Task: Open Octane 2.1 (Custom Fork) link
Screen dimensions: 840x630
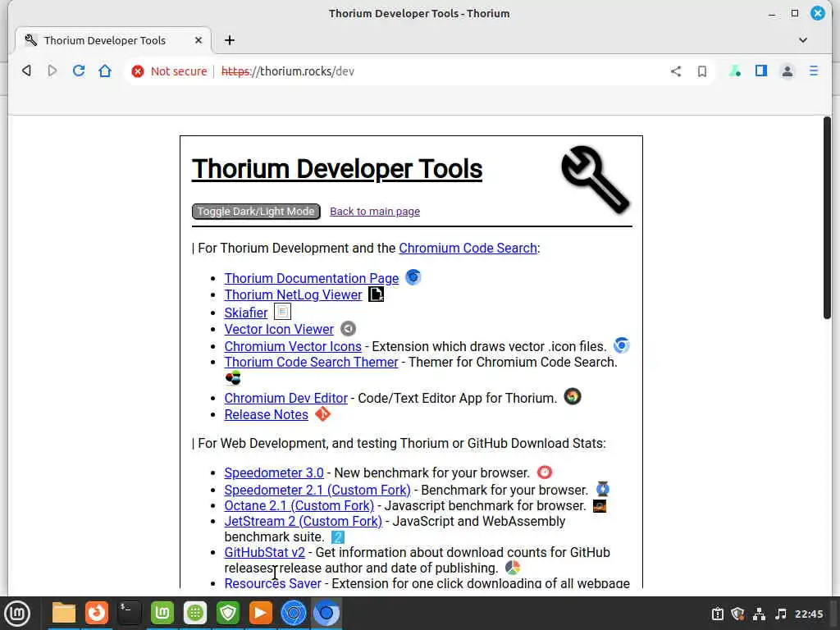Action: coord(299,505)
